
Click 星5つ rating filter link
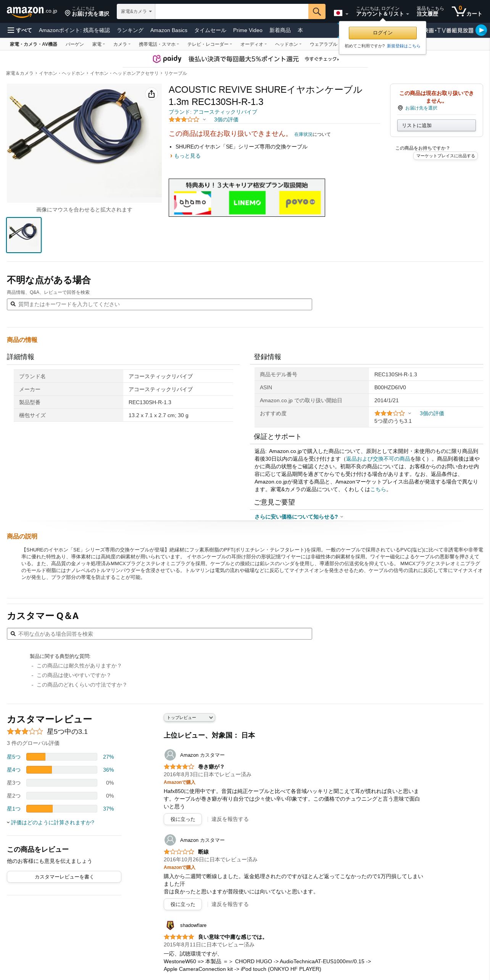(14, 757)
